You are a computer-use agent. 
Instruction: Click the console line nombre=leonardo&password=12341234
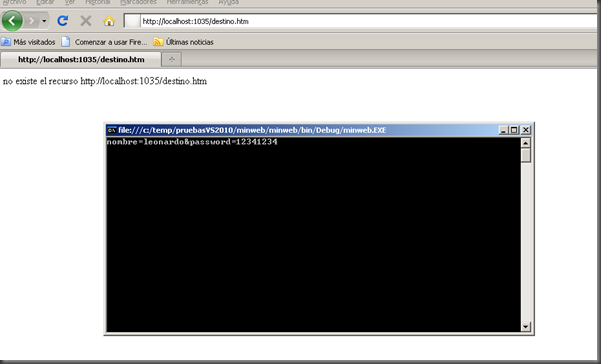click(192, 142)
